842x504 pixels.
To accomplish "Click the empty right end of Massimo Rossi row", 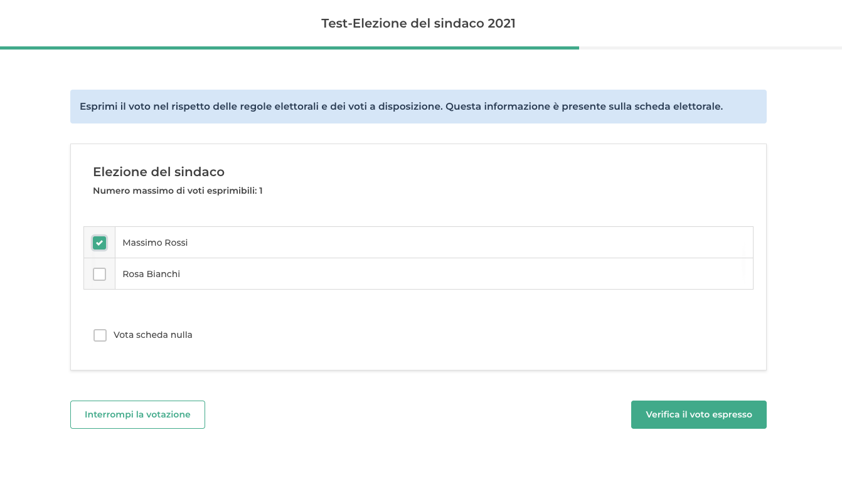I will point(690,243).
